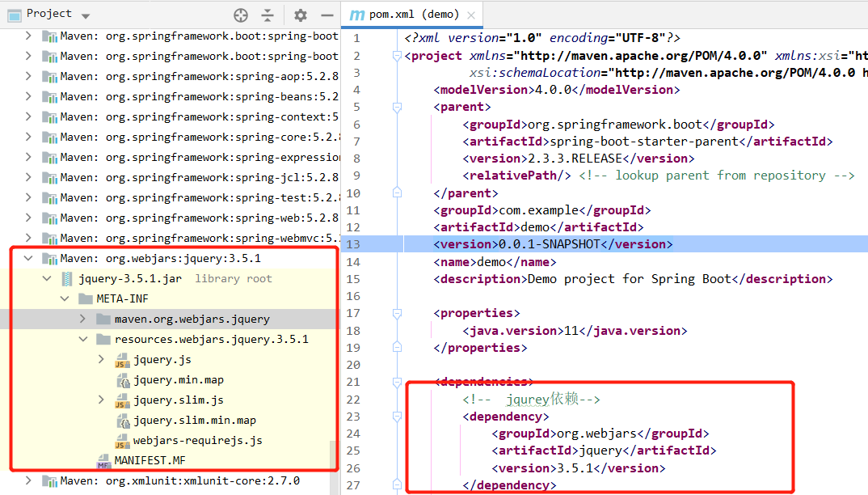Click version 2.3.3.RELEASE text

coord(575,159)
